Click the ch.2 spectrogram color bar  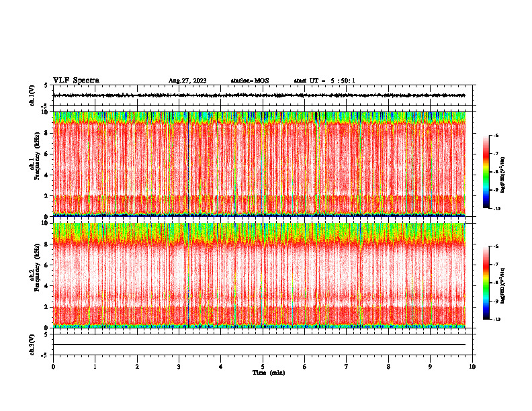486,283
